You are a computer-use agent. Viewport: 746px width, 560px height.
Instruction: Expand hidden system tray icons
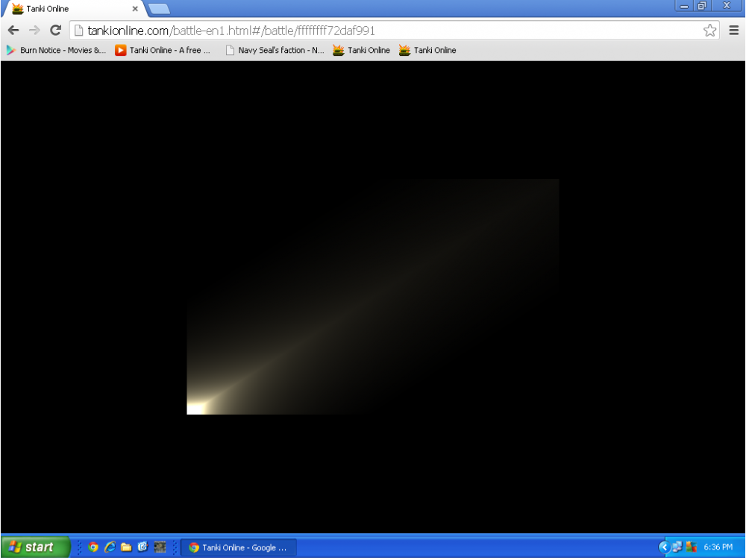[x=663, y=547]
